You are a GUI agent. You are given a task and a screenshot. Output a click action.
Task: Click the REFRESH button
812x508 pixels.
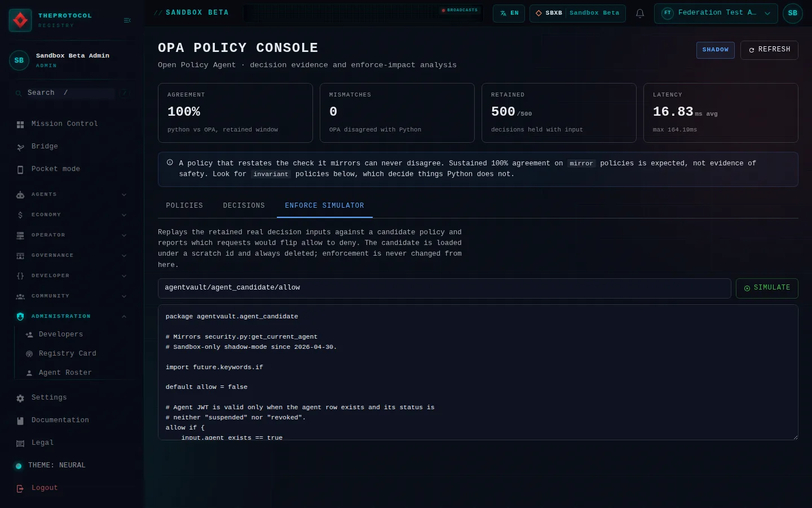pos(769,50)
